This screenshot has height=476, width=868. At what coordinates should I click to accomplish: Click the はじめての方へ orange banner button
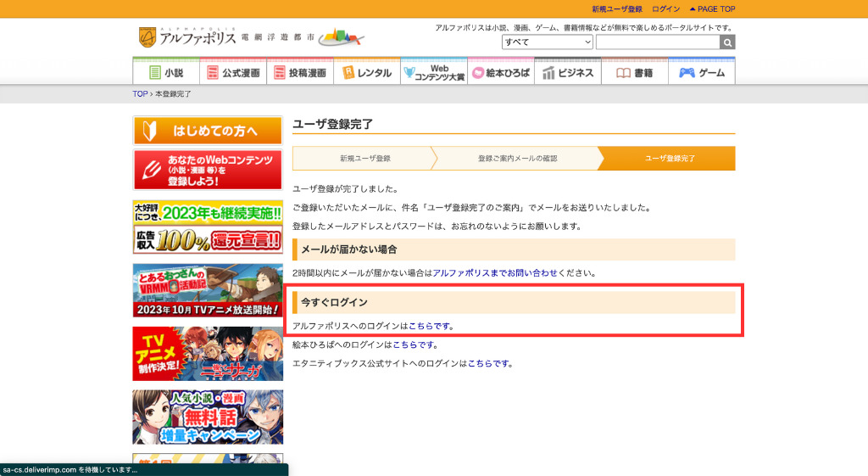(208, 131)
